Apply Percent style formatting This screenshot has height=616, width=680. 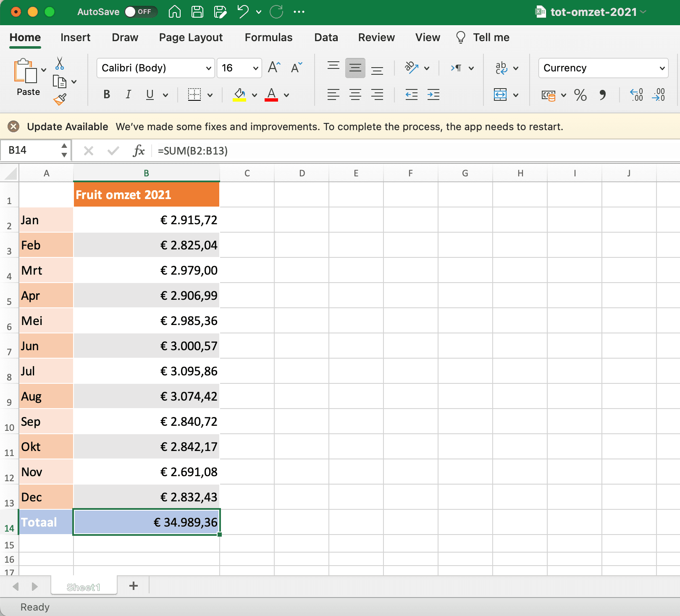581,95
